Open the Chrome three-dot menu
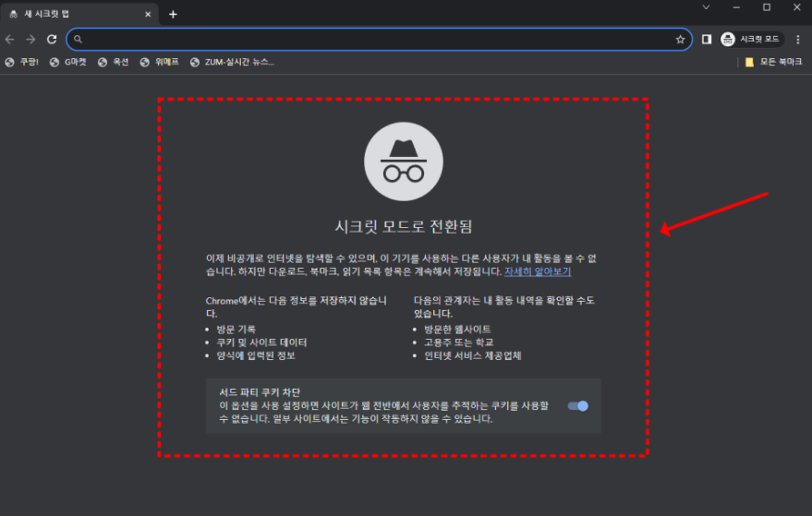 [x=798, y=40]
